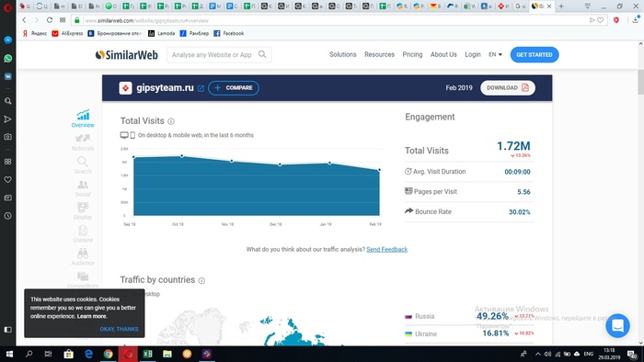Select the Overview sidebar icon

point(83,115)
